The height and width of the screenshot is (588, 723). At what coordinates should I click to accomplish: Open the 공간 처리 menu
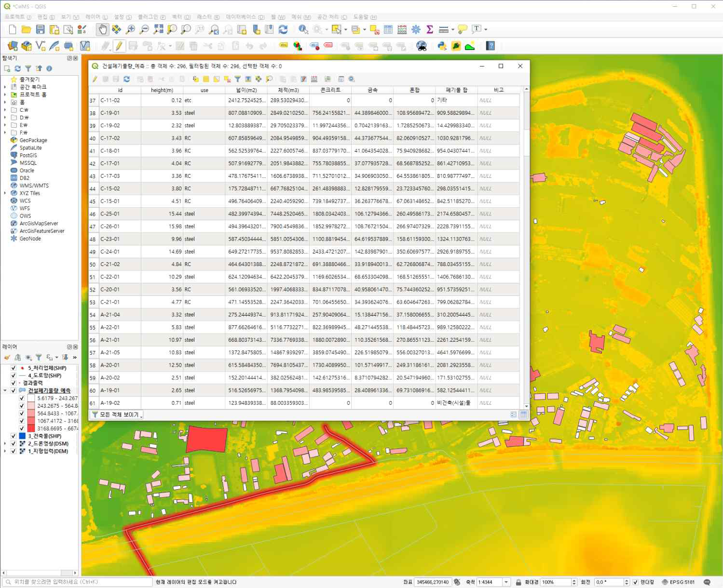click(x=332, y=17)
